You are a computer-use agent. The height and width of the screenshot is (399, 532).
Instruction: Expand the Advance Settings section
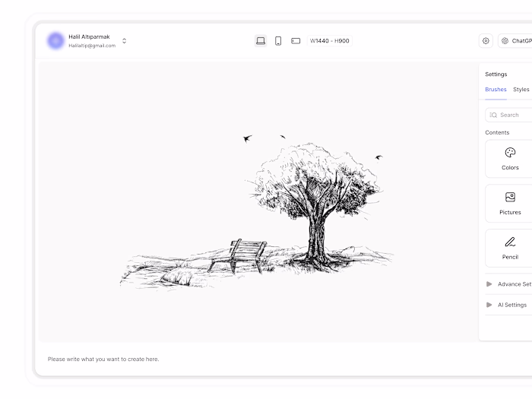509,284
